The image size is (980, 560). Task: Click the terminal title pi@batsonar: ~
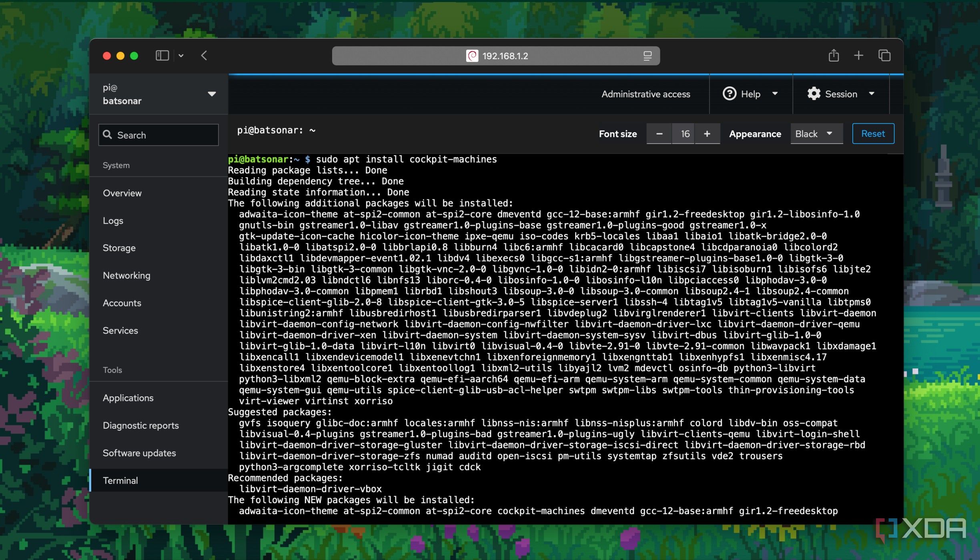[276, 130]
